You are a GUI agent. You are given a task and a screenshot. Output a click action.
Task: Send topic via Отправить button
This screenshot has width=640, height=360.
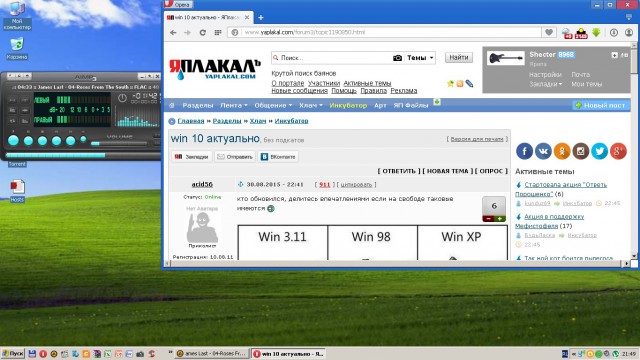coord(235,157)
